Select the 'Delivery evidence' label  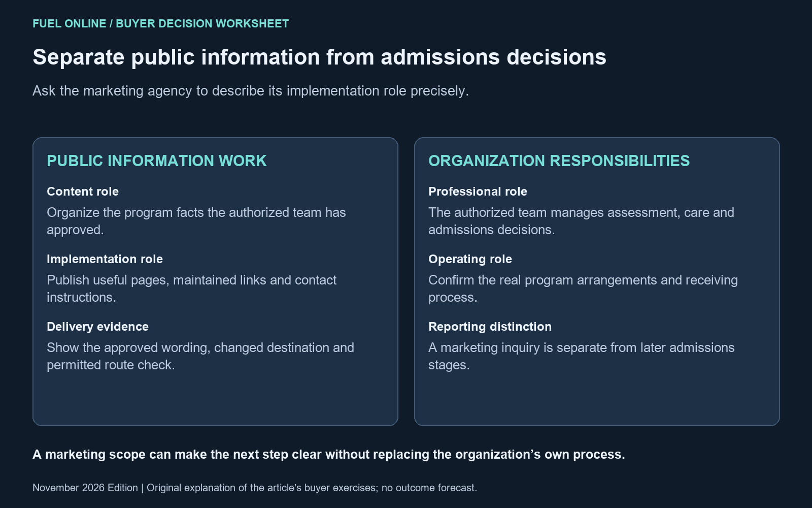[x=97, y=327]
